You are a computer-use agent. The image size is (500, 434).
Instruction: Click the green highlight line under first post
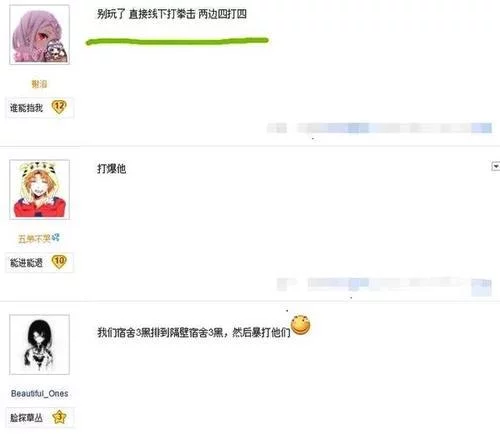[x=177, y=41]
